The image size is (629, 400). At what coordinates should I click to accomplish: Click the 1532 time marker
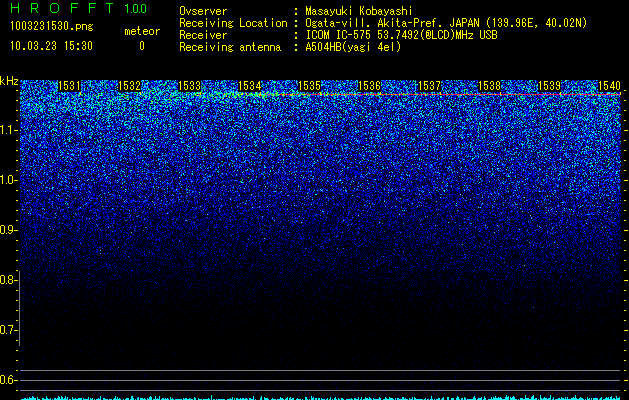point(130,86)
